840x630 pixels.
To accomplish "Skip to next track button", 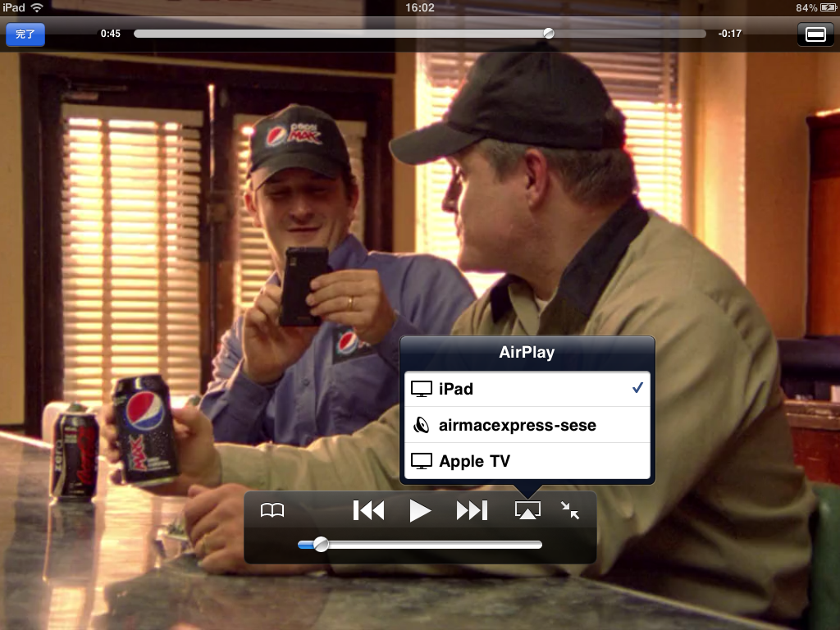I will (x=472, y=510).
